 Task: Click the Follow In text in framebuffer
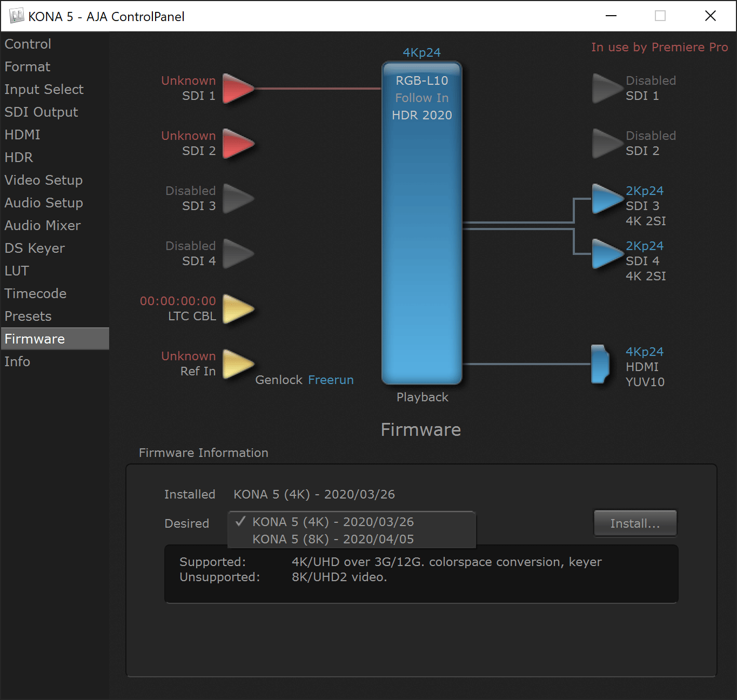pyautogui.click(x=422, y=98)
